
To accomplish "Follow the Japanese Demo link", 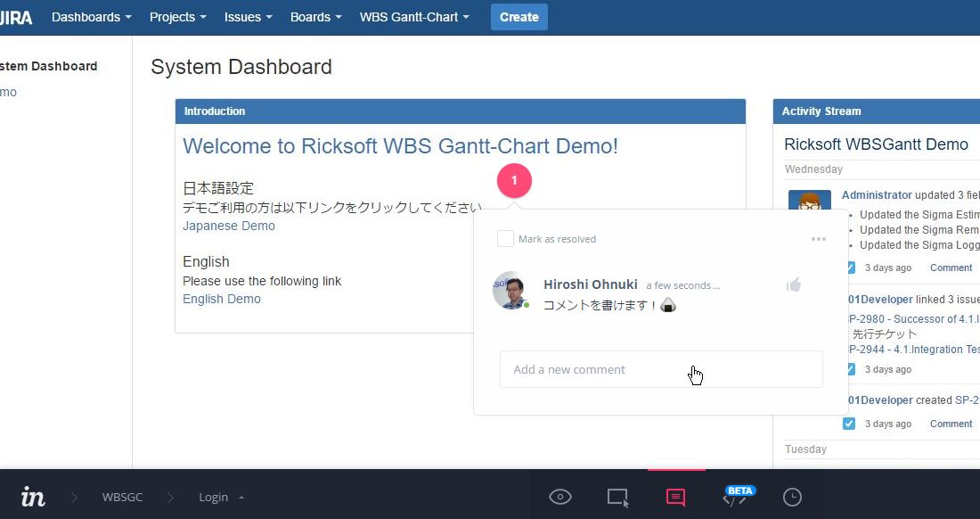I will click(229, 226).
